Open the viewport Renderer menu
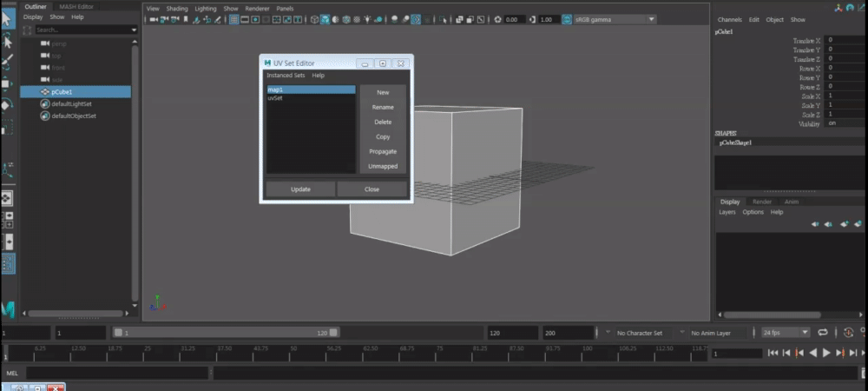The width and height of the screenshot is (868, 391). pyautogui.click(x=258, y=9)
